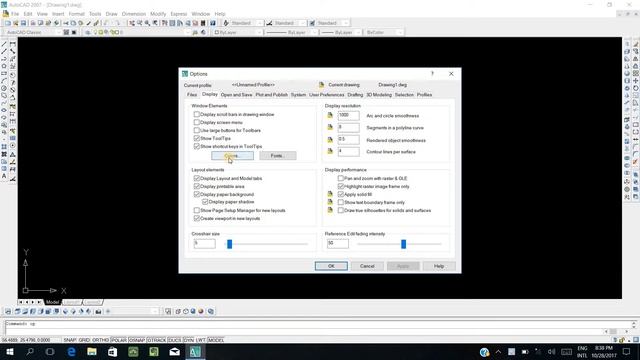Confirm options with OK button

[x=331, y=266]
